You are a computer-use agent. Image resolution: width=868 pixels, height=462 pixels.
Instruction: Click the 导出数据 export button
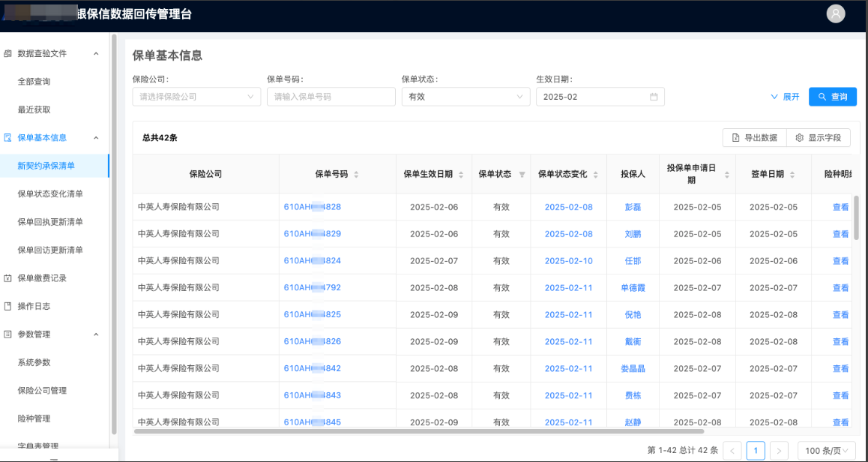(x=754, y=138)
